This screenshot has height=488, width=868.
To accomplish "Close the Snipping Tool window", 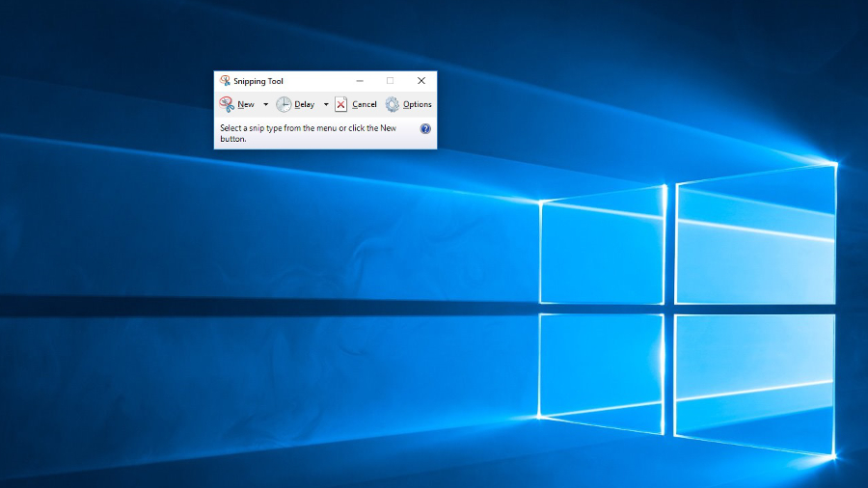I will pos(421,81).
